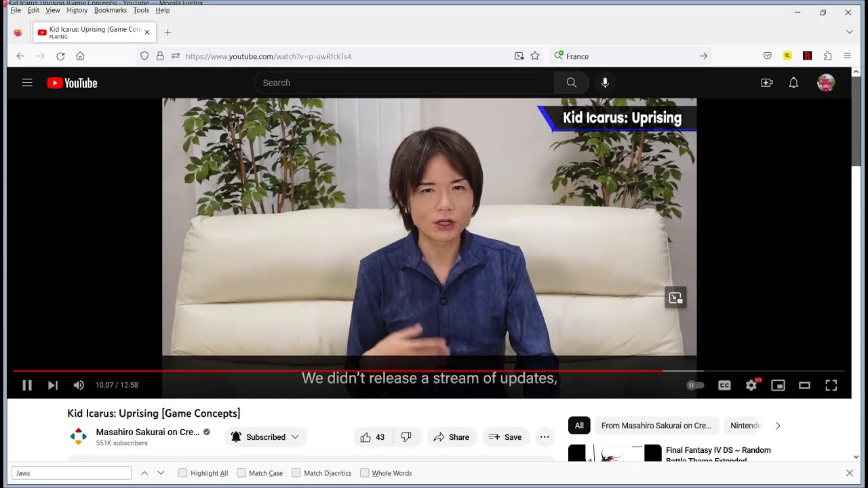Focus the YouTube search field

click(404, 83)
